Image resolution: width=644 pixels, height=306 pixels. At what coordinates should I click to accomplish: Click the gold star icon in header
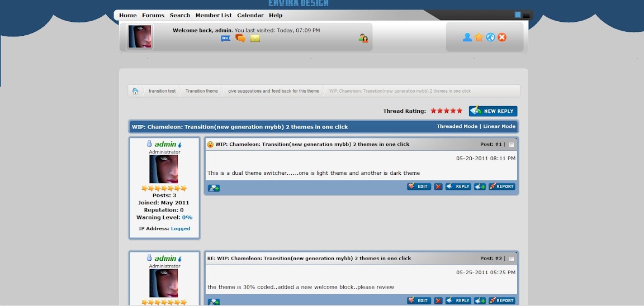pos(479,37)
